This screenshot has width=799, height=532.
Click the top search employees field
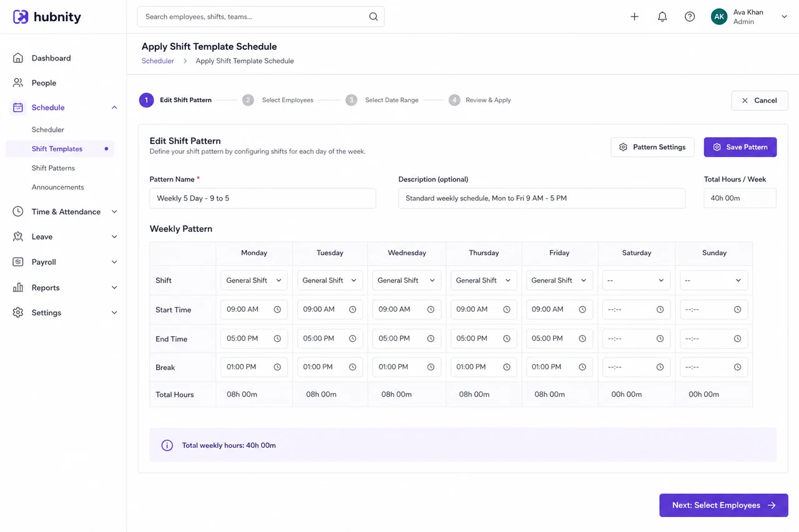(x=261, y=17)
